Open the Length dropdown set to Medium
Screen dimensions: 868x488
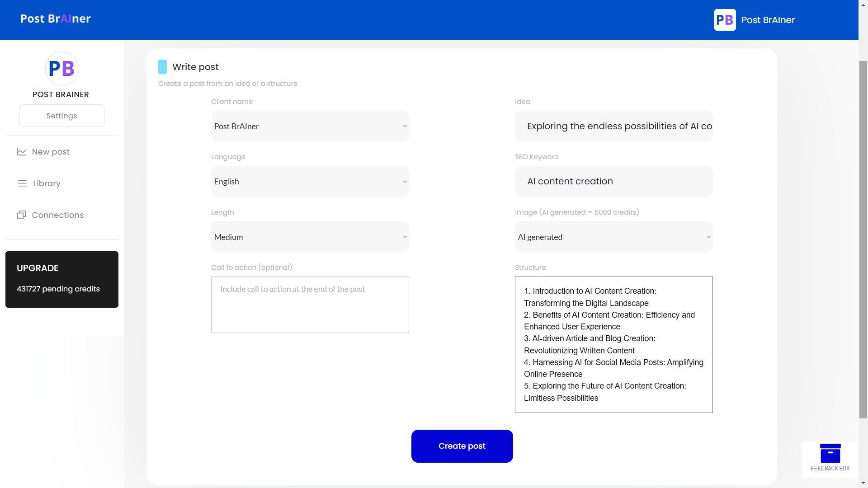pos(310,237)
